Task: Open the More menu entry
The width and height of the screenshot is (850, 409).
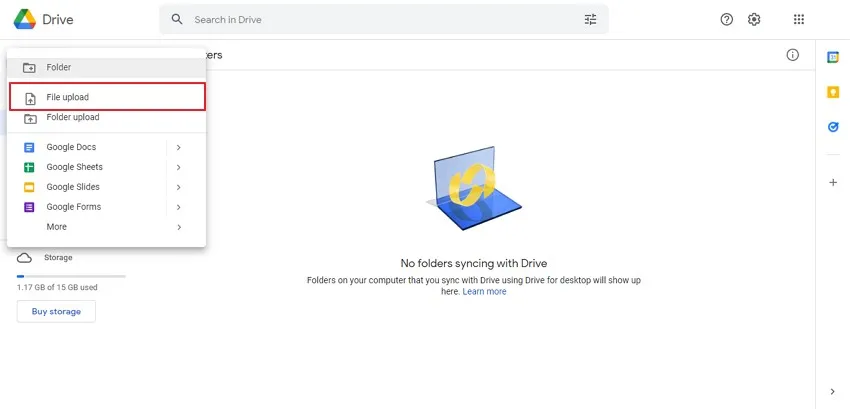Action: coord(106,227)
